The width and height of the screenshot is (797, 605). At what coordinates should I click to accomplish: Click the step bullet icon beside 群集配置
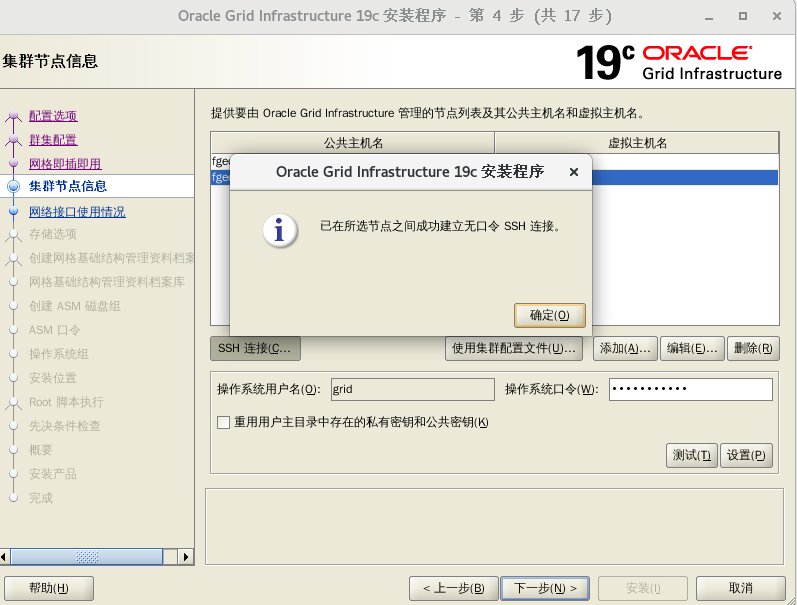(14, 140)
